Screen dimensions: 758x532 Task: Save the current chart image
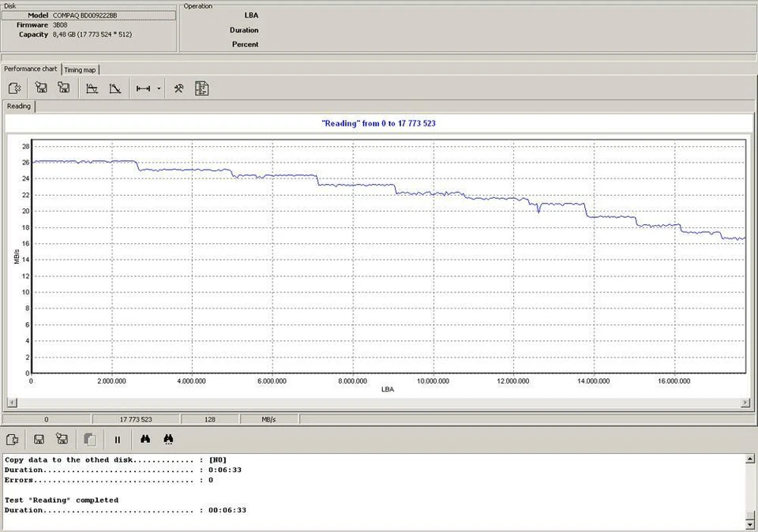41,88
